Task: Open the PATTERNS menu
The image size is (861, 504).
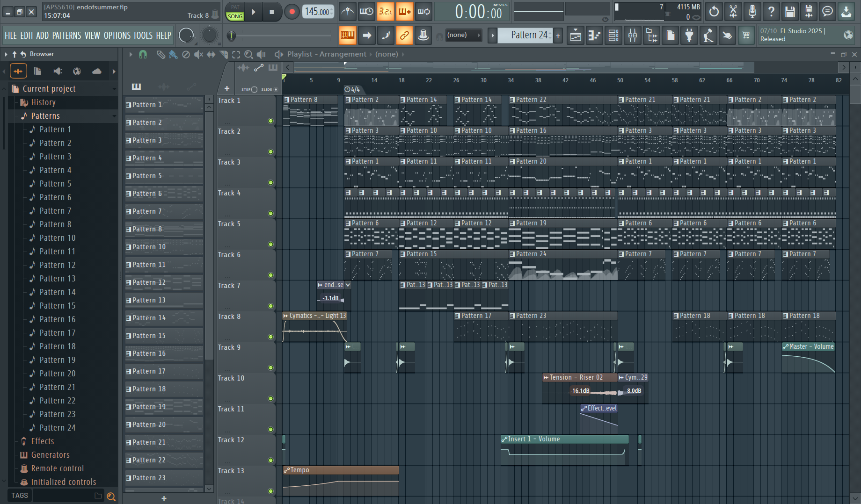Action: (x=66, y=36)
